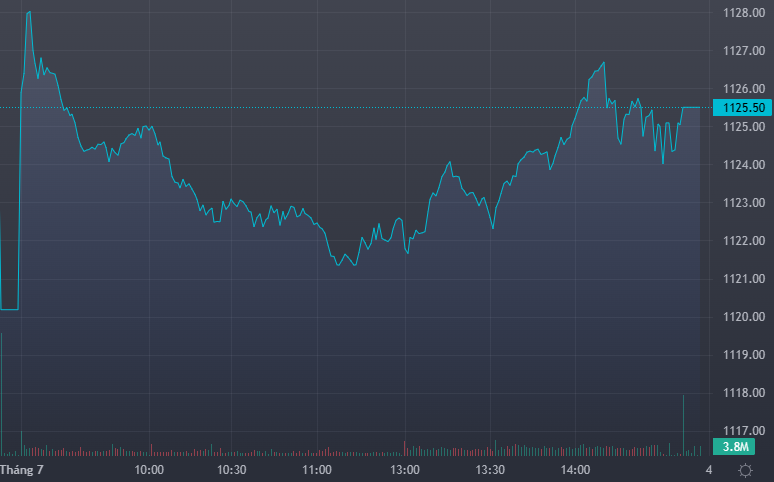
Task: Open chart settings gear icon
Action: [x=745, y=469]
